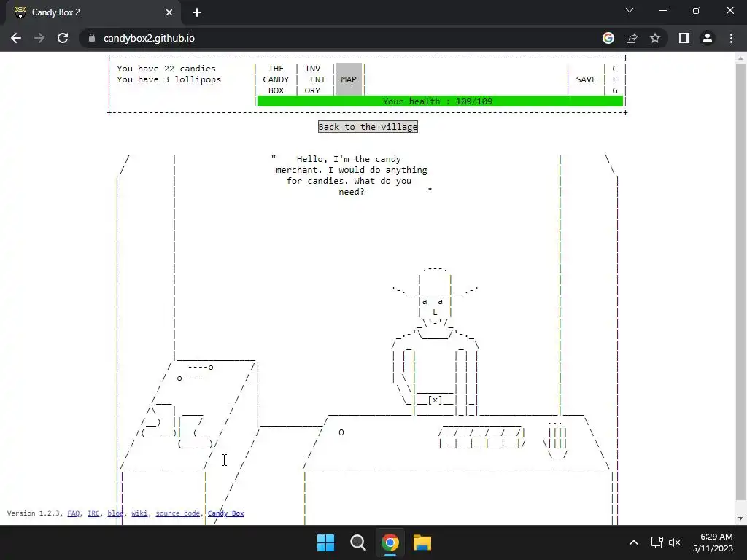
Task: Click the leather glove on the counter
Action: pos(557,440)
